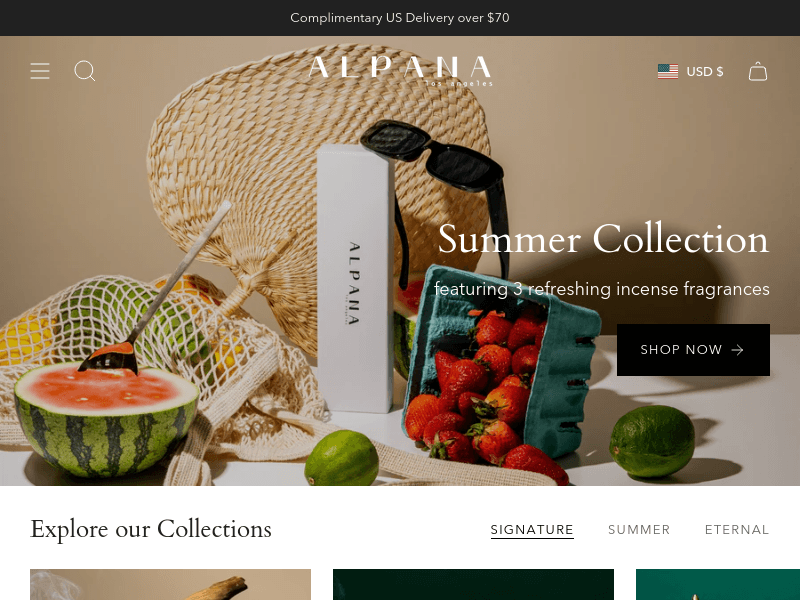Click the Explore our Collections heading
The height and width of the screenshot is (600, 800).
coord(151,529)
